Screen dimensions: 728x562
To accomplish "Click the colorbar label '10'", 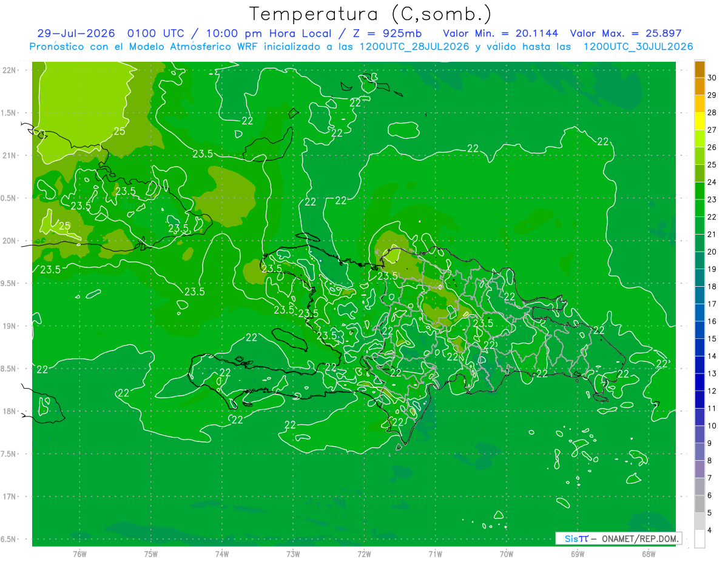I will 712,426.
